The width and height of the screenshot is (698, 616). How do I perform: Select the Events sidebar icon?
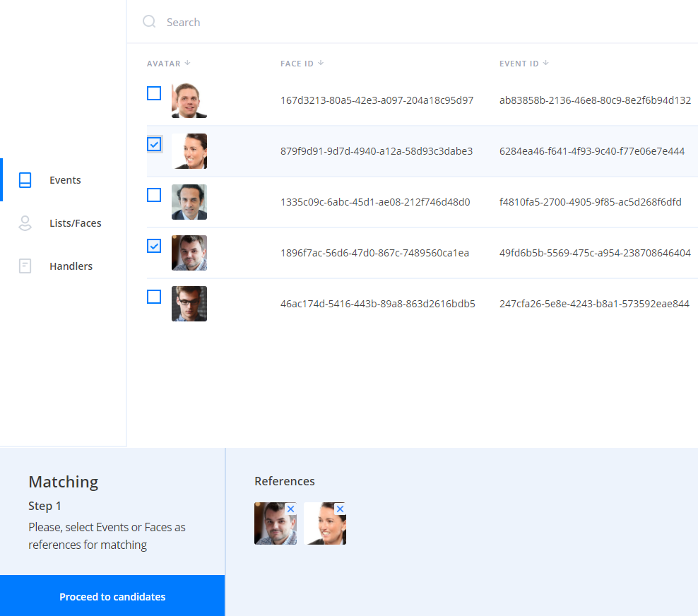pyautogui.click(x=25, y=179)
